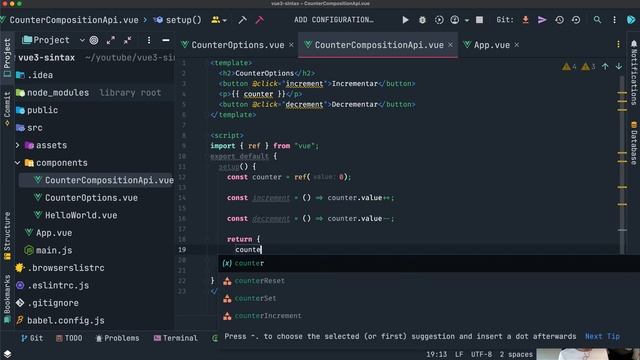Click line ending LF in status bar
This screenshot has height=360, width=640.
459,354
